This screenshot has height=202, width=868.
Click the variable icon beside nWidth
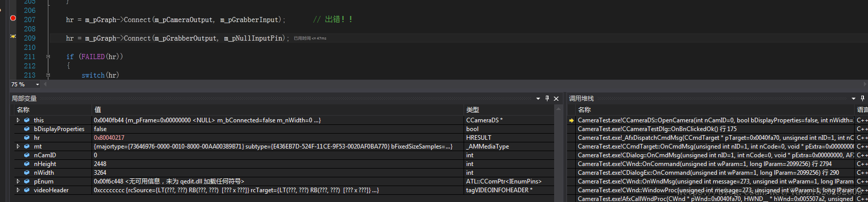27,173
